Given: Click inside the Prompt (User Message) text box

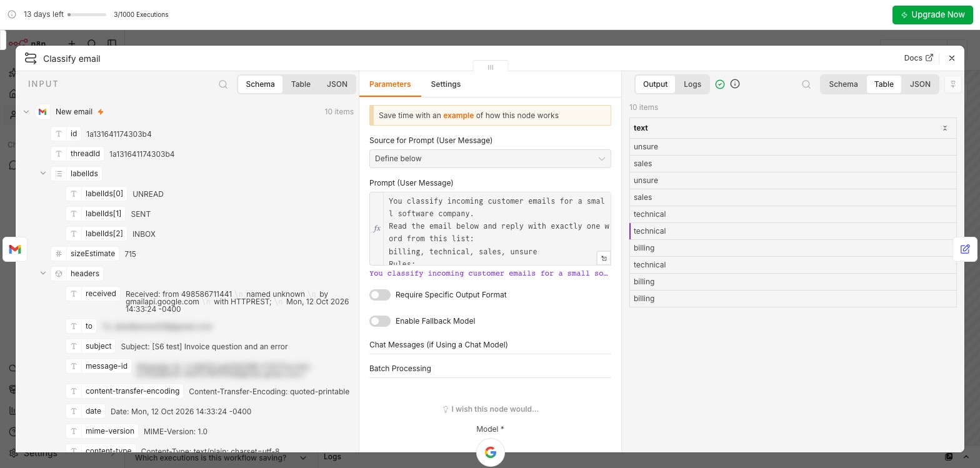Looking at the screenshot, I should click(x=497, y=229).
